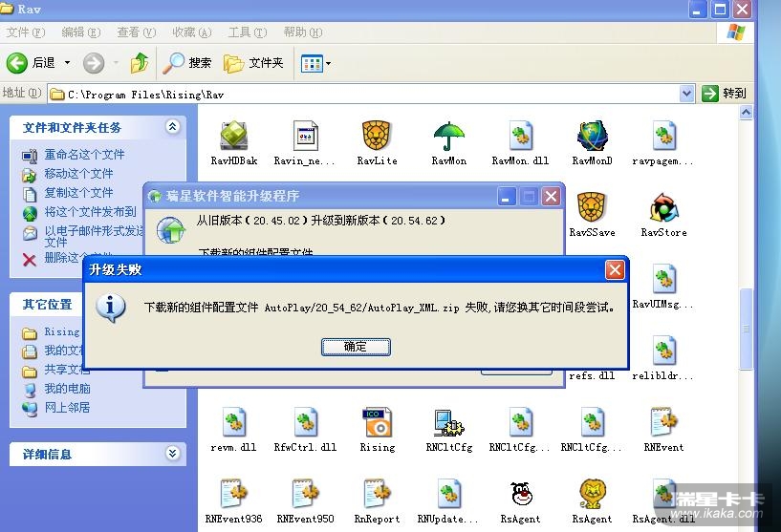Open the 收藏(A) menu
The width and height of the screenshot is (781, 532).
(x=192, y=32)
